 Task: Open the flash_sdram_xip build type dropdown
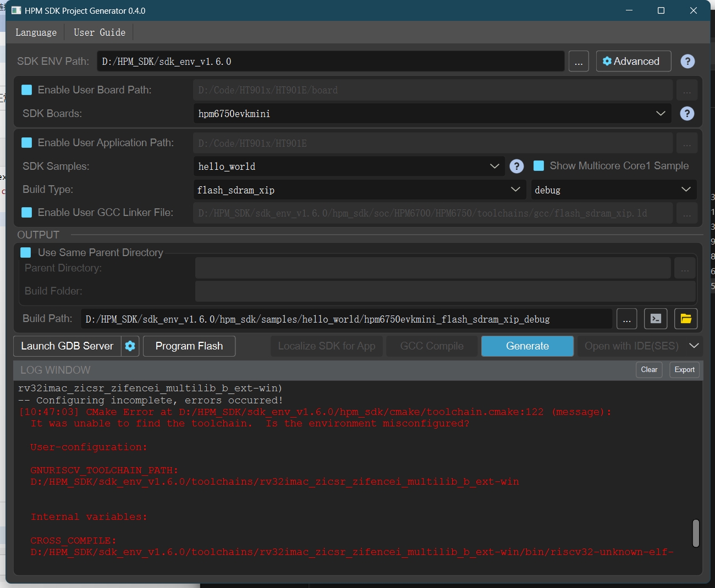point(359,190)
